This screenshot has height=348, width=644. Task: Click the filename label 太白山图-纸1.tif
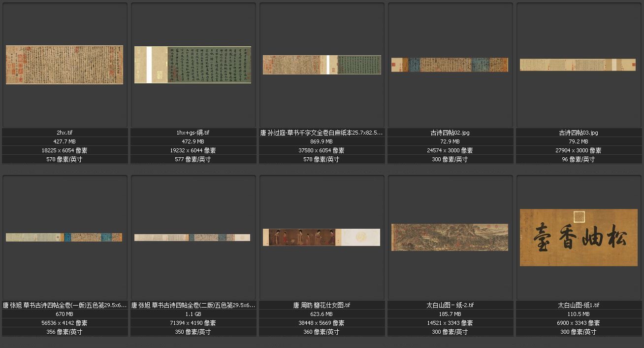(x=579, y=305)
